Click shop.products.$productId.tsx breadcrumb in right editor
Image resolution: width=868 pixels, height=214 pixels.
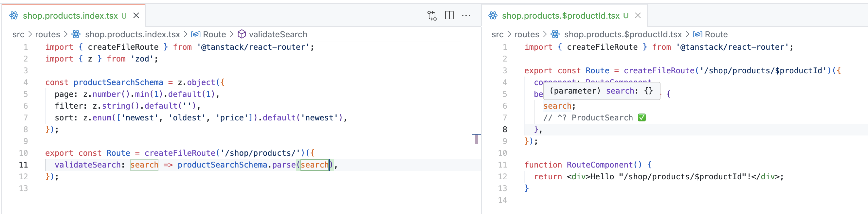[x=623, y=34]
